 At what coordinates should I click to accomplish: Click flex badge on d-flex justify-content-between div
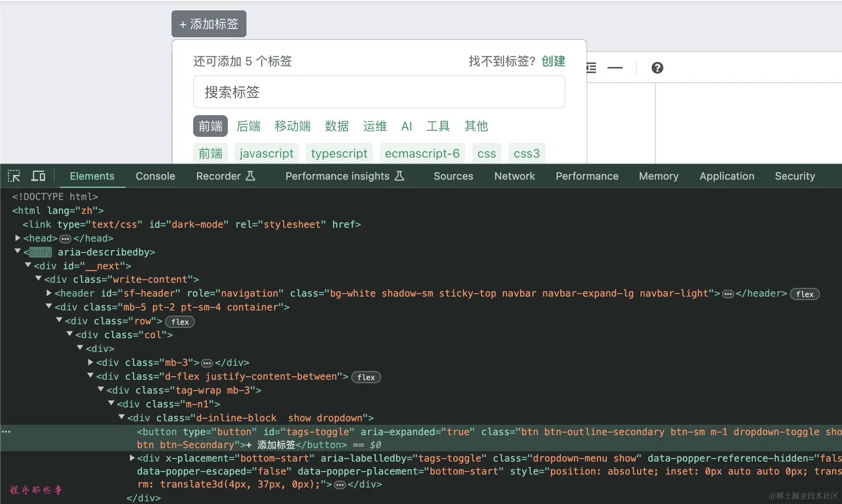tap(366, 377)
